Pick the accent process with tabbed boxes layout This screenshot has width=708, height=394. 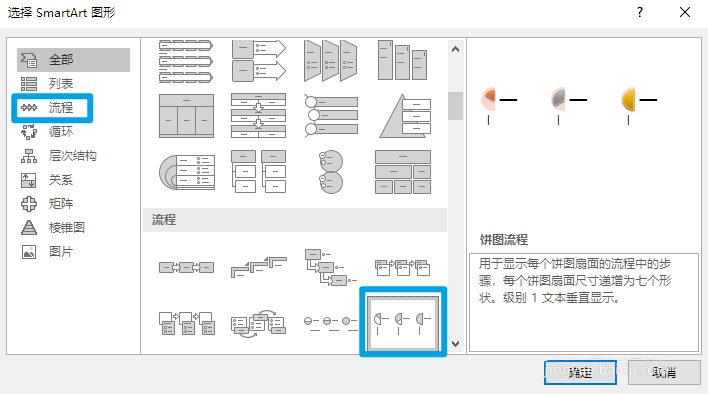[x=402, y=268]
